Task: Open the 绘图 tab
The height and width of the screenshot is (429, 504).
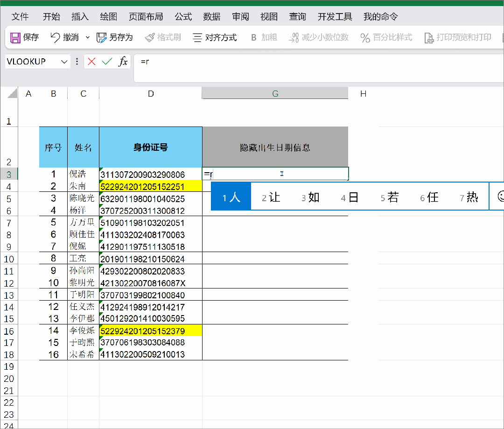Action: pos(109,16)
